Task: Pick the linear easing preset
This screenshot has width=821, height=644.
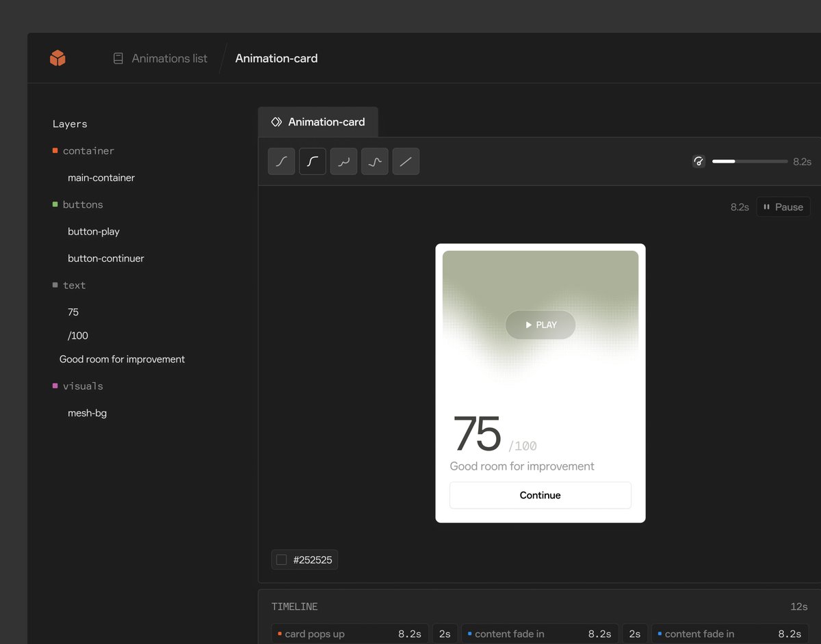Action: point(406,161)
